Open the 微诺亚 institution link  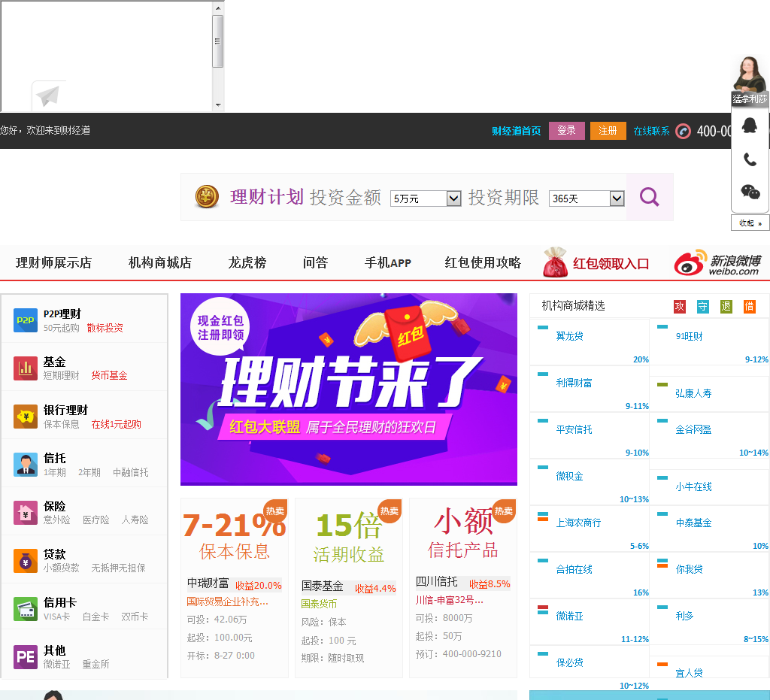click(x=570, y=616)
